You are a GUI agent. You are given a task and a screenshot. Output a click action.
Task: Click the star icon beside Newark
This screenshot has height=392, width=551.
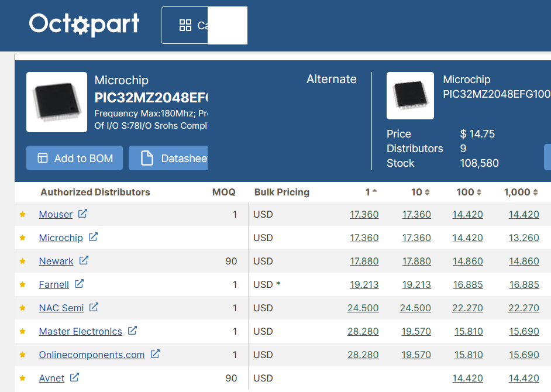pyautogui.click(x=22, y=261)
